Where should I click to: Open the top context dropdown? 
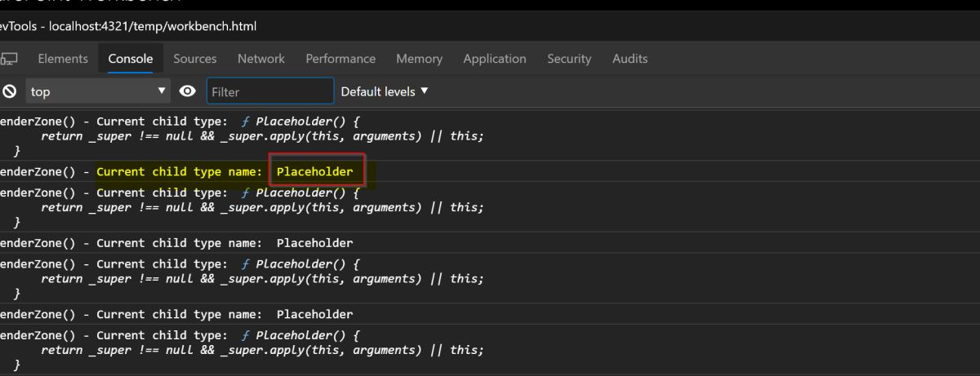97,91
